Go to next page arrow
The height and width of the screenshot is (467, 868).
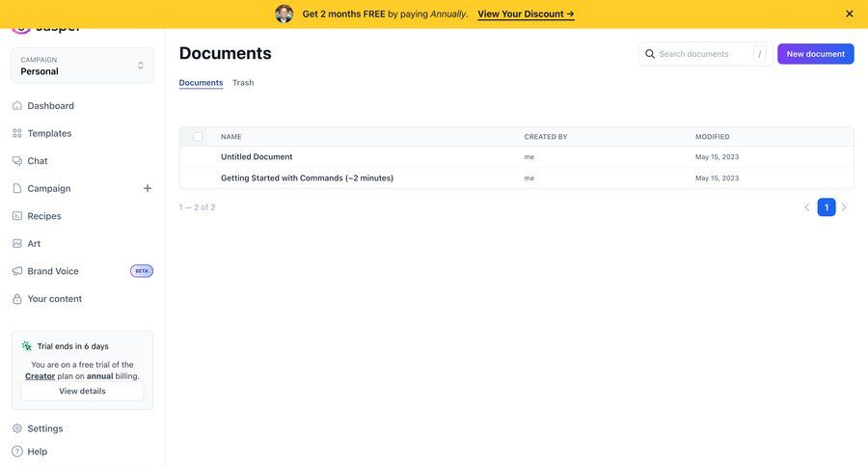(844, 207)
